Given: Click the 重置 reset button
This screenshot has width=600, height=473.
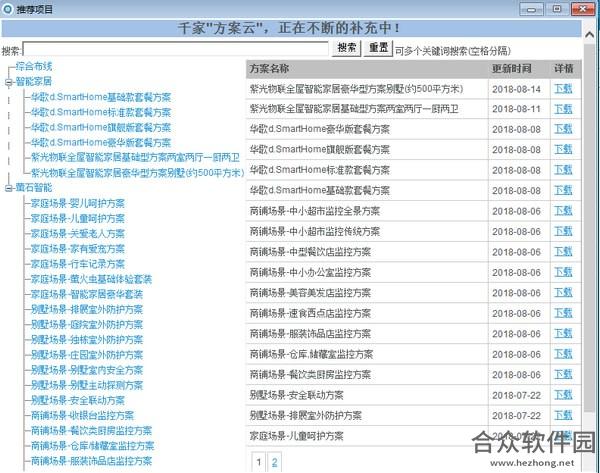Looking at the screenshot, I should 378,48.
